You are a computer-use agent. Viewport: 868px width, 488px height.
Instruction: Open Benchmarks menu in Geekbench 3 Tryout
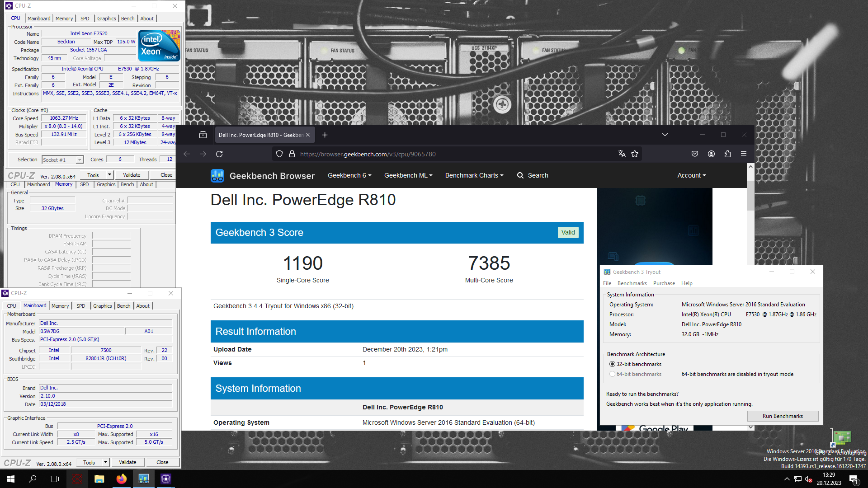[632, 283]
